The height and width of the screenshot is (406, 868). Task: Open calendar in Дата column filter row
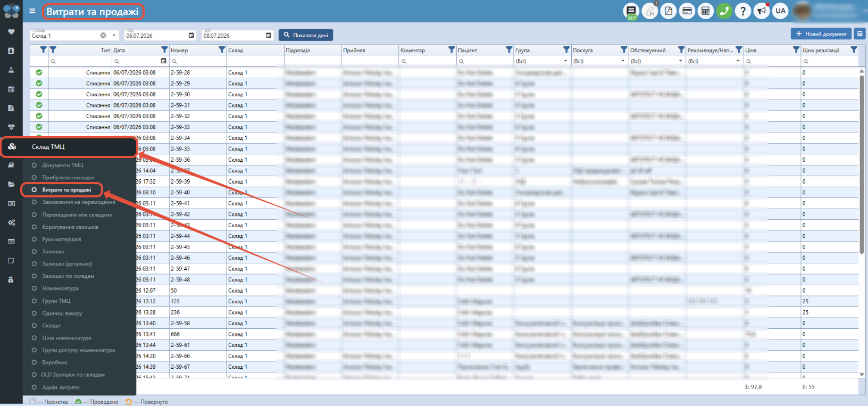(163, 61)
